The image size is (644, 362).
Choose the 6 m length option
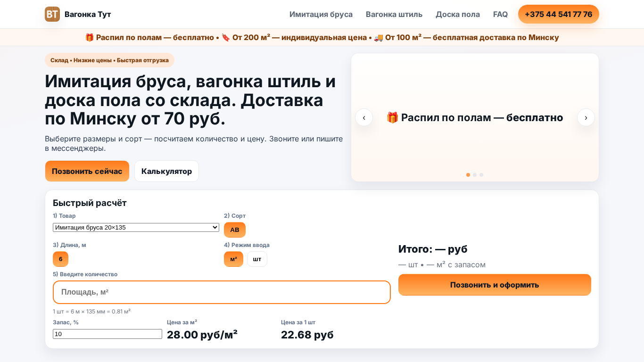pos(60,259)
